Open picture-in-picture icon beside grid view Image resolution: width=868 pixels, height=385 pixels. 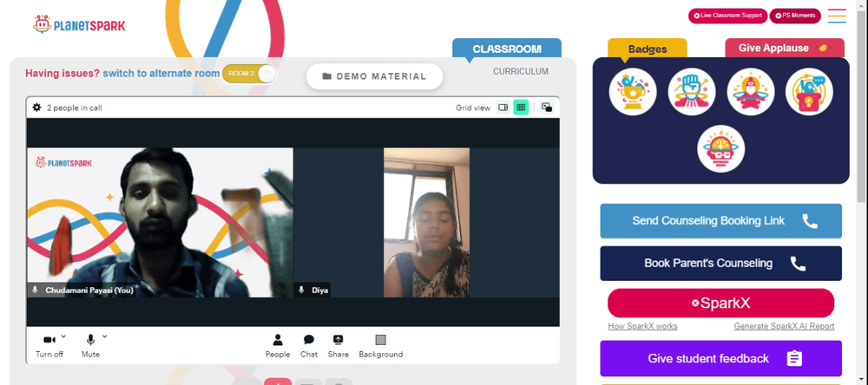[546, 108]
